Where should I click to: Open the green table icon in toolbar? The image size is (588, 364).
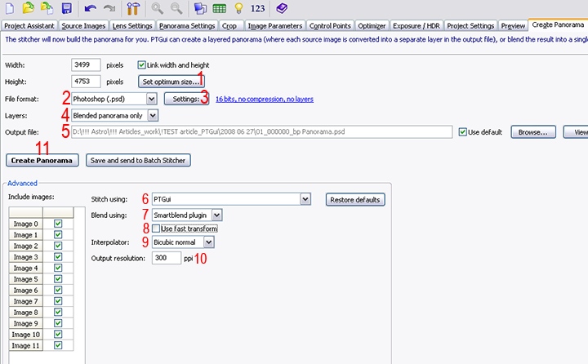tap(220, 9)
